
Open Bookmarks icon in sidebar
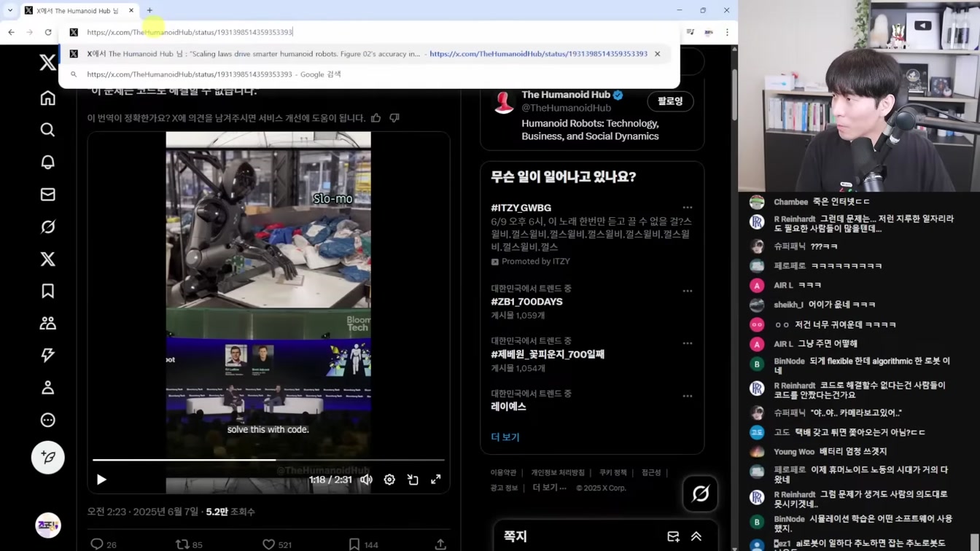(x=47, y=291)
